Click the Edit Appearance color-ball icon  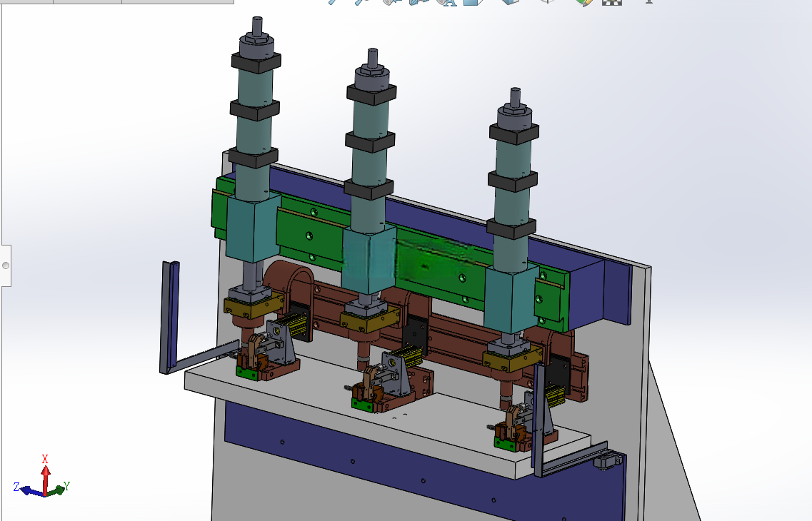pos(583,2)
